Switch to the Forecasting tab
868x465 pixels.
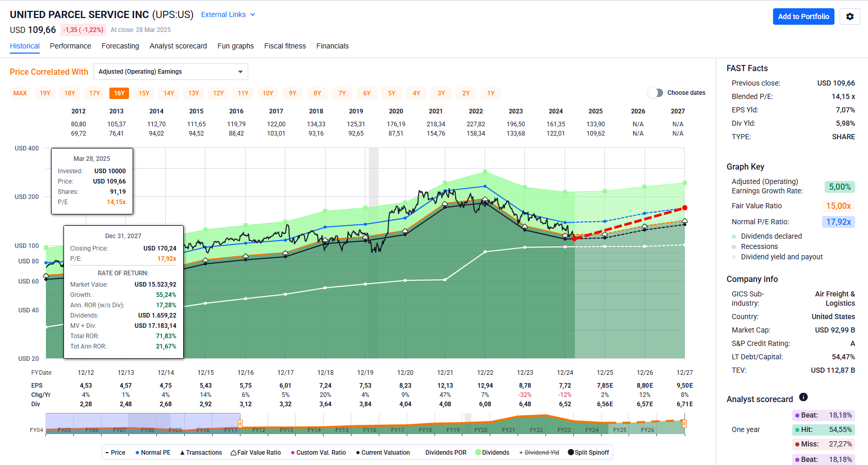120,46
